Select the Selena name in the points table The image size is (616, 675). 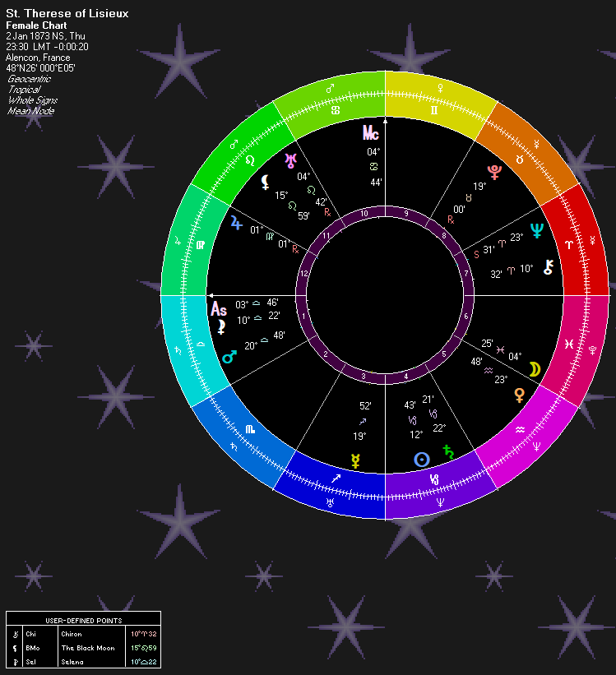click(x=72, y=662)
